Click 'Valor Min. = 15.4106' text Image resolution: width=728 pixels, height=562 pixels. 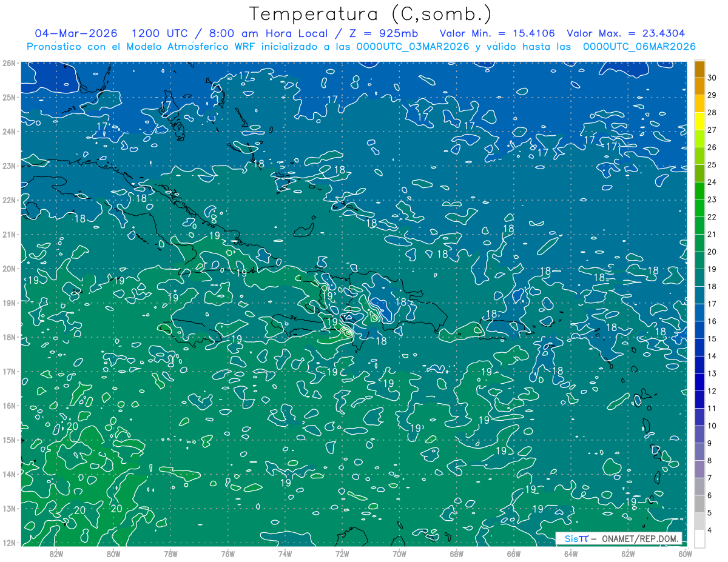(497, 33)
